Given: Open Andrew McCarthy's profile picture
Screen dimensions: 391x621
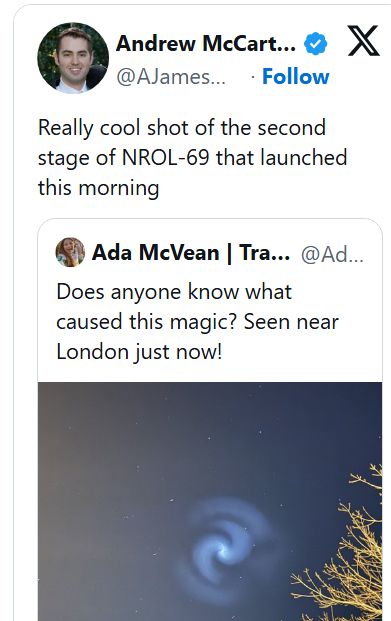Looking at the screenshot, I should 73,58.
